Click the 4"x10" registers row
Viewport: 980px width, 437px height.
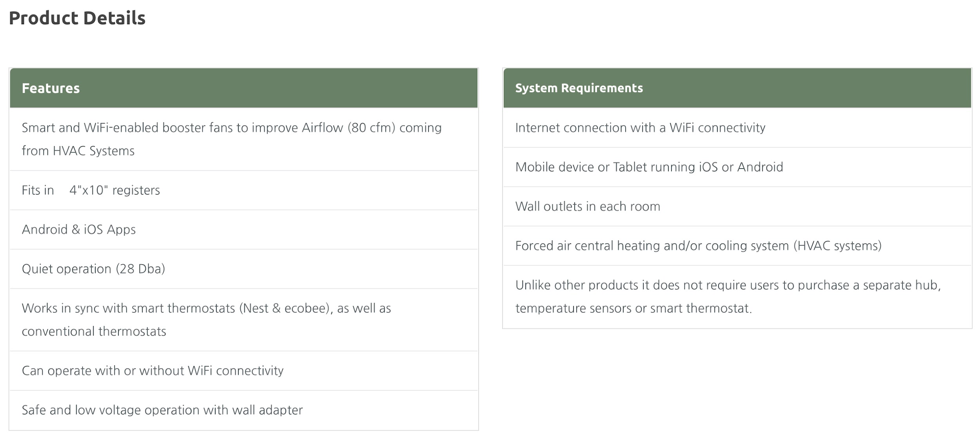pos(244,190)
